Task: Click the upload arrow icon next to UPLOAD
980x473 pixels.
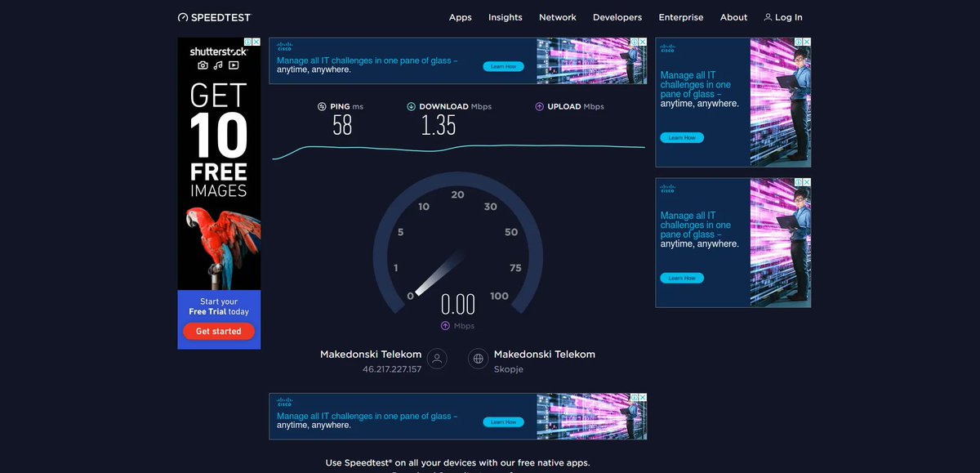Action: click(540, 106)
